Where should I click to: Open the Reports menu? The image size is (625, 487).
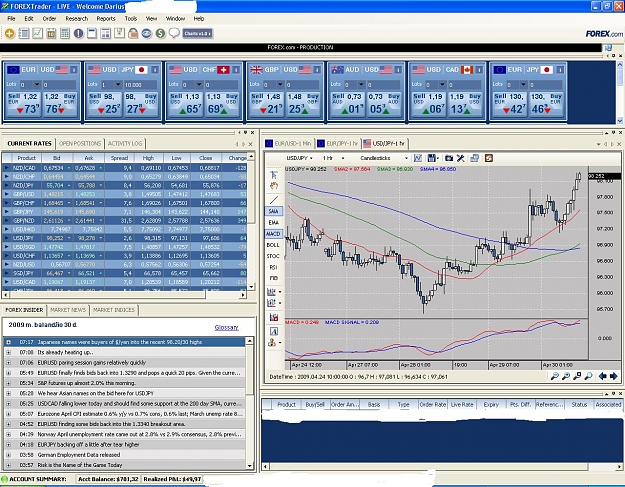(106, 18)
